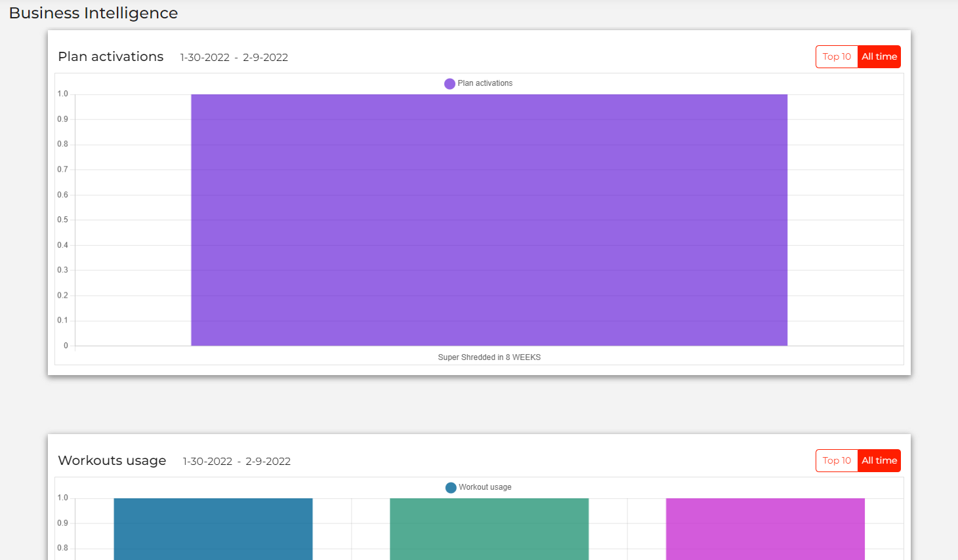This screenshot has height=560, width=958.
Task: Click Top 10 in Plan activations panel
Action: click(837, 57)
